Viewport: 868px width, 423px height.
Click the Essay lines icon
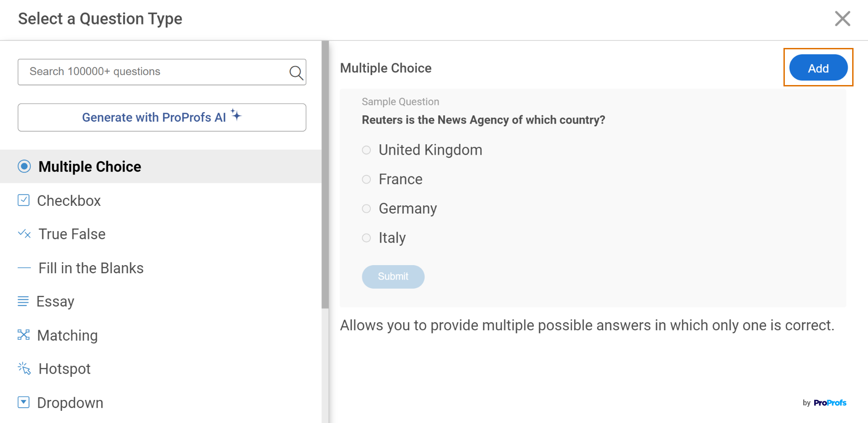pyautogui.click(x=23, y=301)
